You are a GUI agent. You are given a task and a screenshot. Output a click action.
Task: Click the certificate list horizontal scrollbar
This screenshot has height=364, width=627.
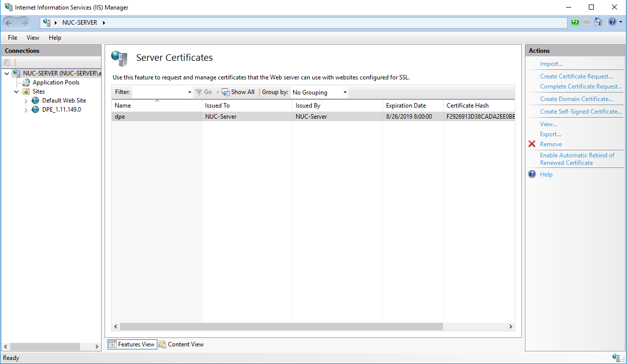pyautogui.click(x=282, y=327)
